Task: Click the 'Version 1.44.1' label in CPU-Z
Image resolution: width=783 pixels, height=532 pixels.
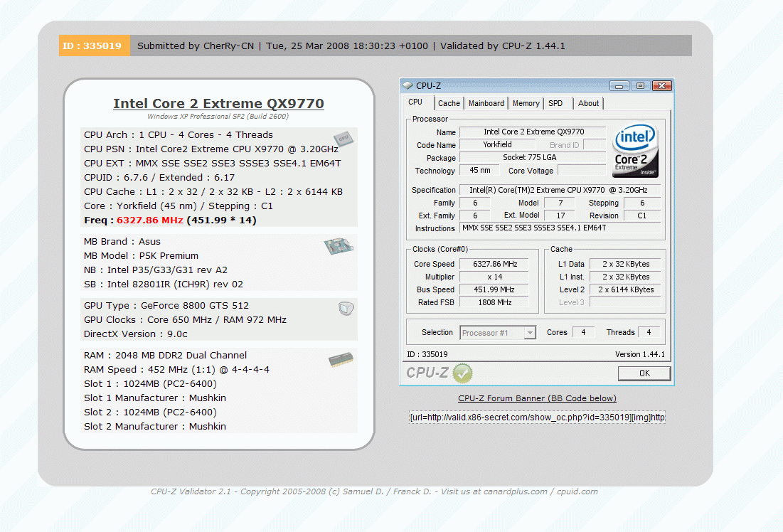Action: coord(639,354)
